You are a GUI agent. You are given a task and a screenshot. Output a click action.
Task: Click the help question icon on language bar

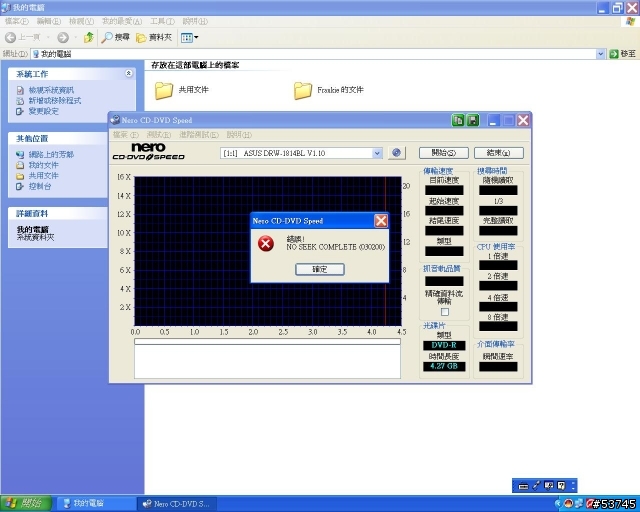(561, 485)
